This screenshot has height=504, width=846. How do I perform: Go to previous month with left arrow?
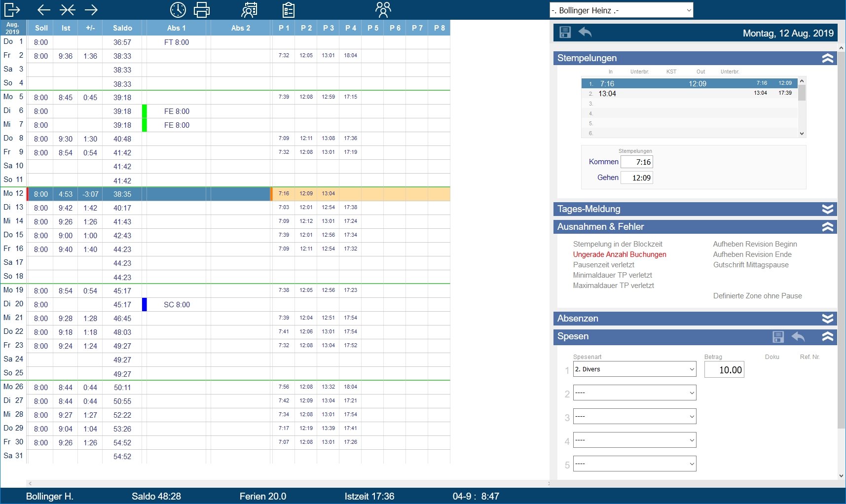click(44, 10)
